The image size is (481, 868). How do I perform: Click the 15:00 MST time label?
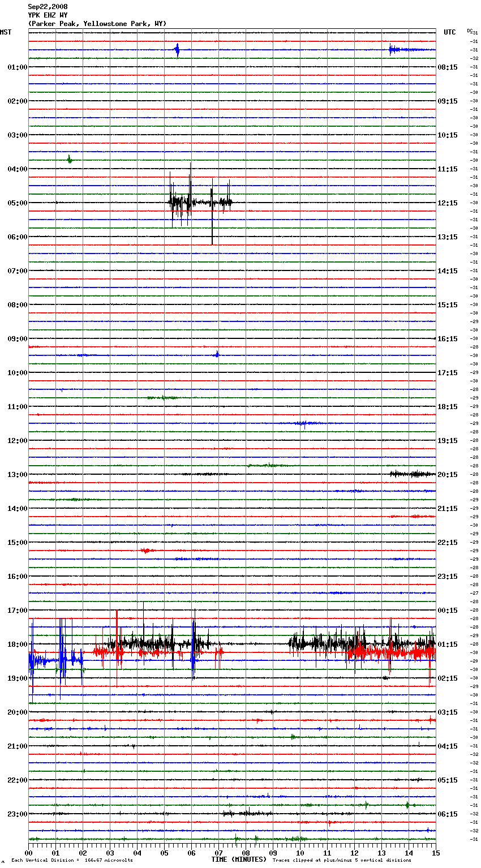pos(18,543)
